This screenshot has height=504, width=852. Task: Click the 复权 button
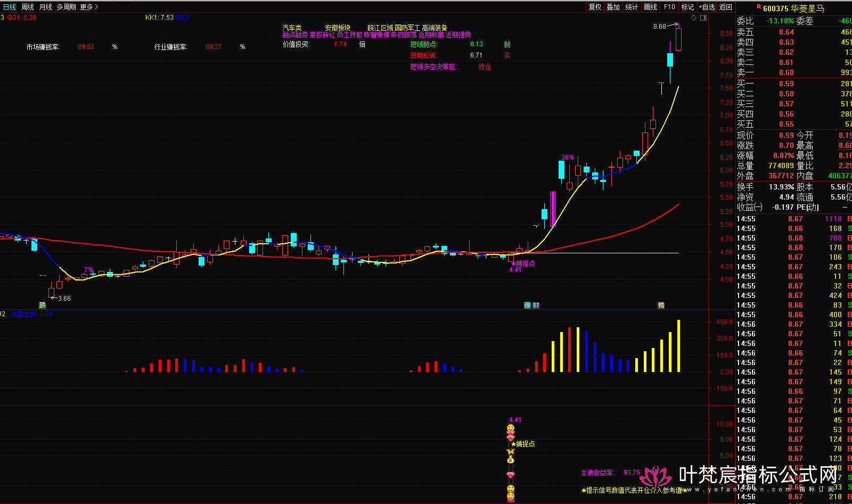point(595,7)
